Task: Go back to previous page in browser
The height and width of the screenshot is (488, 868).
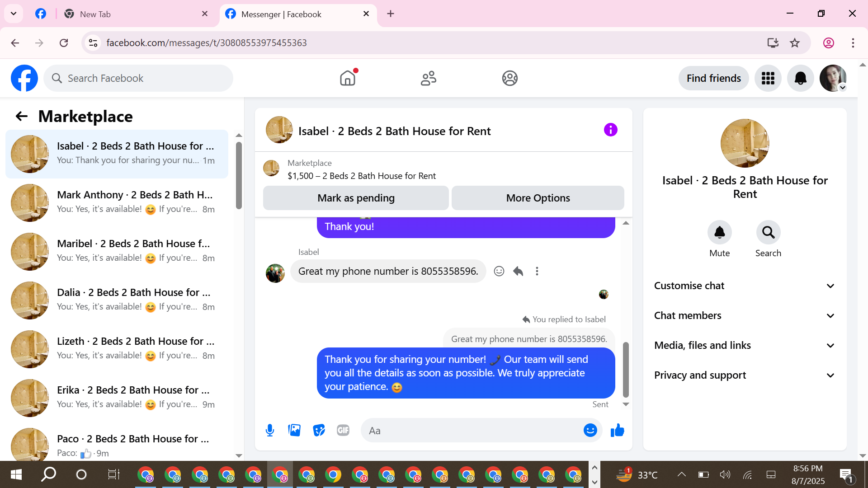Action: click(x=15, y=43)
